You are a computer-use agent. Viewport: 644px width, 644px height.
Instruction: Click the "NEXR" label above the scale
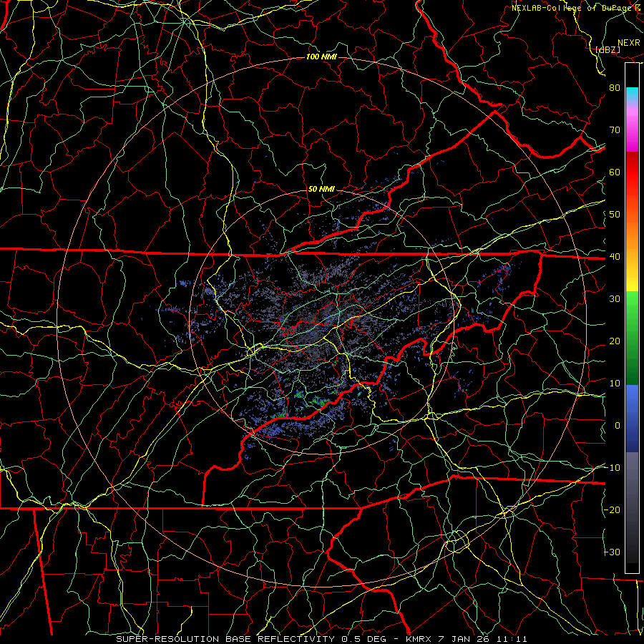tap(628, 43)
